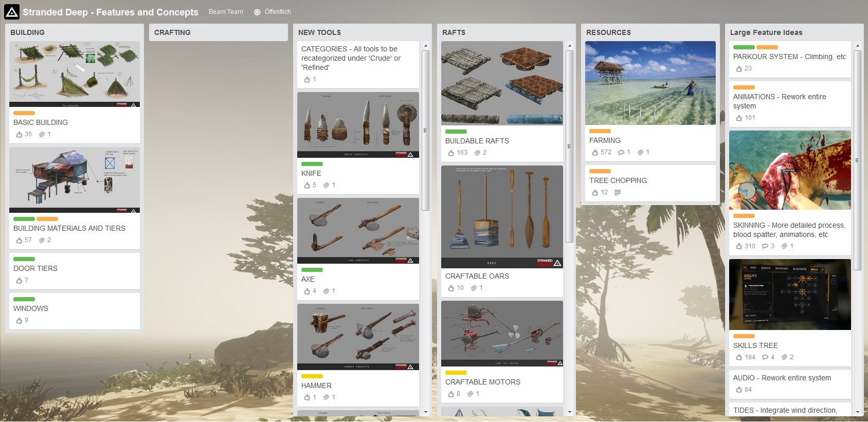This screenshot has width=868, height=422.
Task: Click thumbs-up icon on AUDIO rework card
Action: (739, 390)
